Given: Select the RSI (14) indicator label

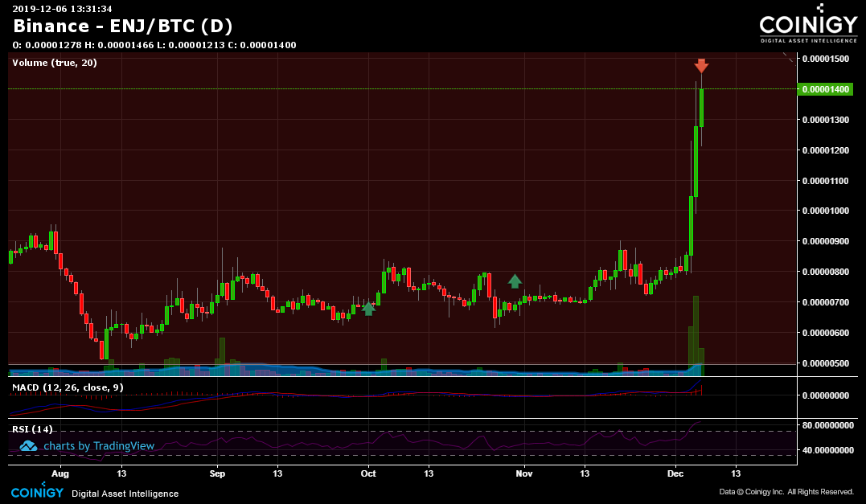Looking at the screenshot, I should pos(33,429).
